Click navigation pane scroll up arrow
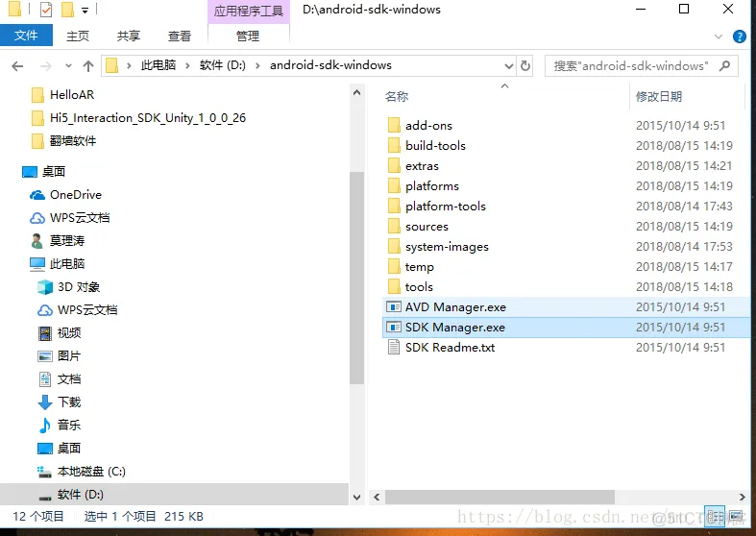 (x=356, y=92)
